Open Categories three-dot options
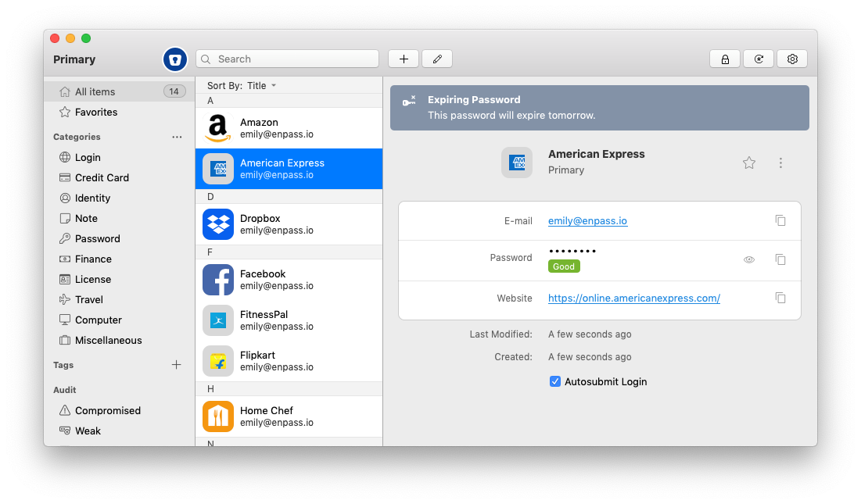Viewport: 861px width, 504px height. [x=177, y=137]
